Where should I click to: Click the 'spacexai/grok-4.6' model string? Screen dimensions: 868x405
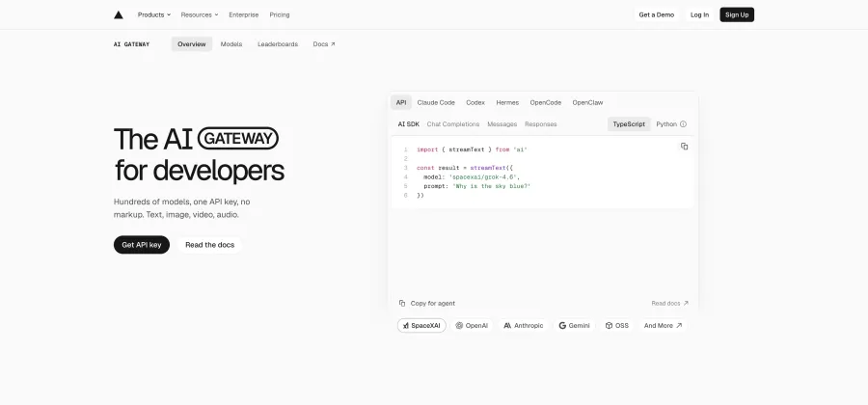click(x=483, y=177)
